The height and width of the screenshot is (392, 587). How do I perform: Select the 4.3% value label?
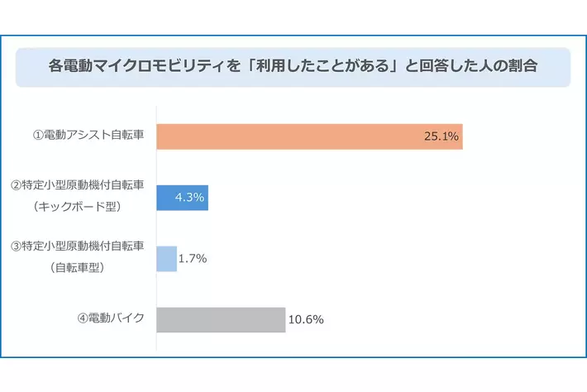tap(189, 198)
